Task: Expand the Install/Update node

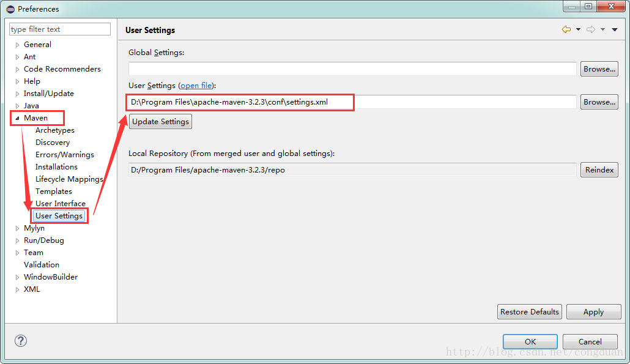Action: click(17, 94)
